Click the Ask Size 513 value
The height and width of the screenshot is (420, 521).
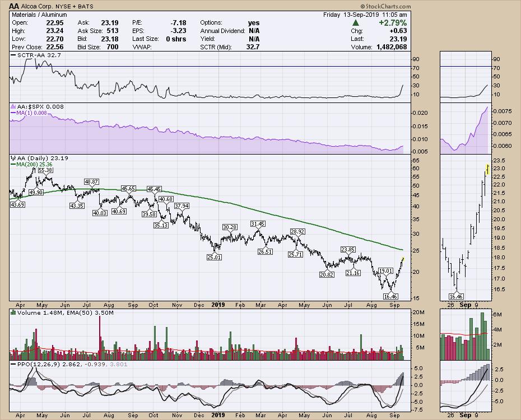(113, 31)
